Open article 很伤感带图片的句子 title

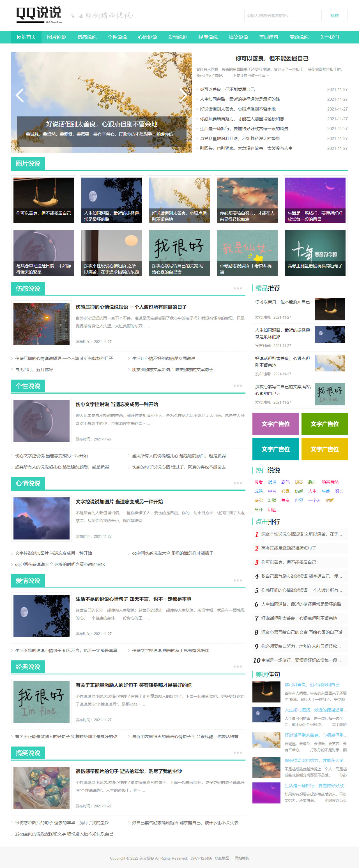tap(129, 771)
